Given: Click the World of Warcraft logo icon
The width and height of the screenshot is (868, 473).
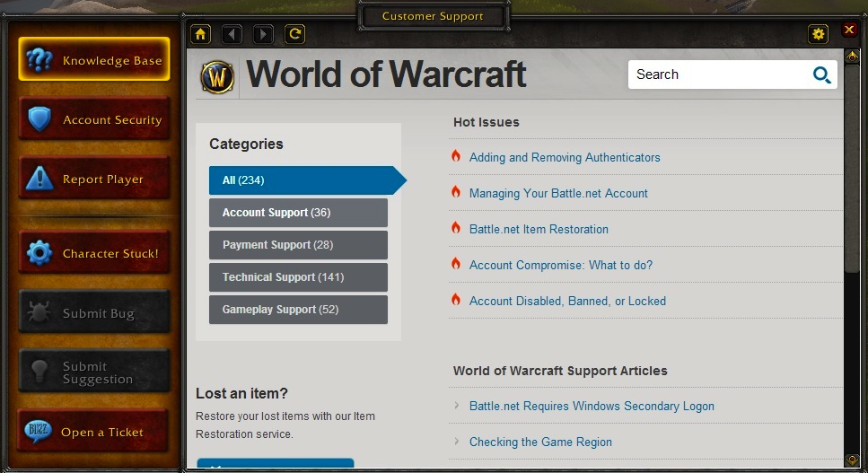Looking at the screenshot, I should click(x=217, y=77).
